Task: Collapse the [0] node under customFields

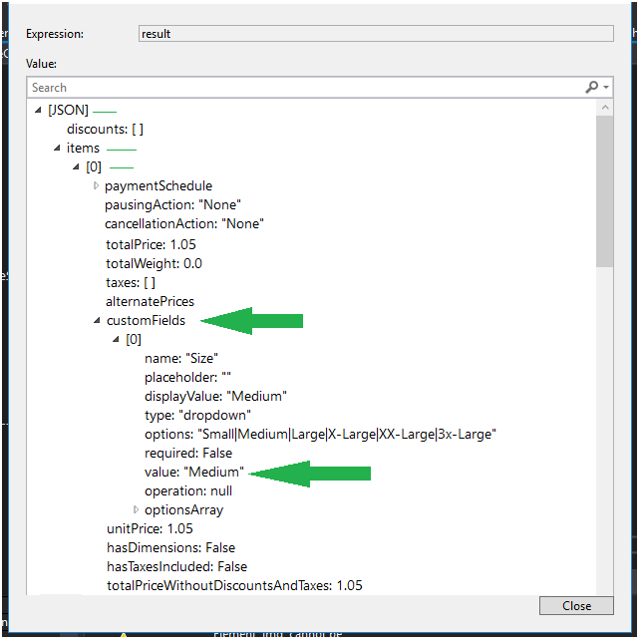Action: pos(116,339)
